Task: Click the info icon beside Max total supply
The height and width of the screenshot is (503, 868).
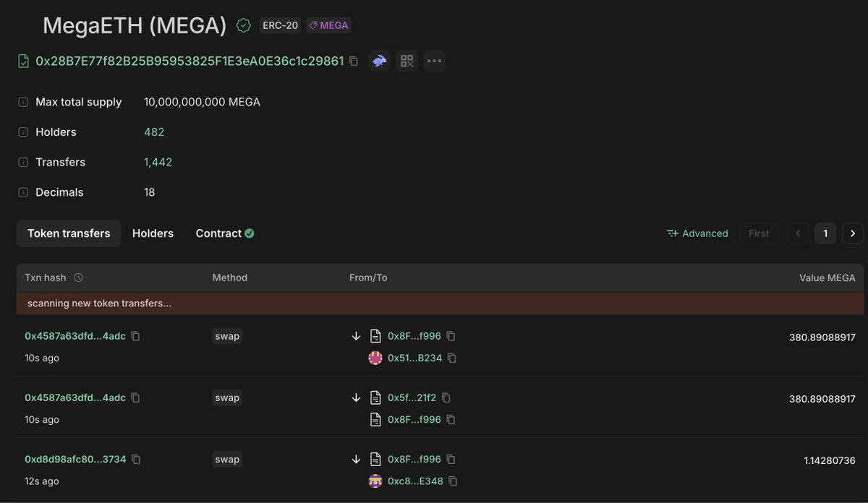Action: (23, 102)
